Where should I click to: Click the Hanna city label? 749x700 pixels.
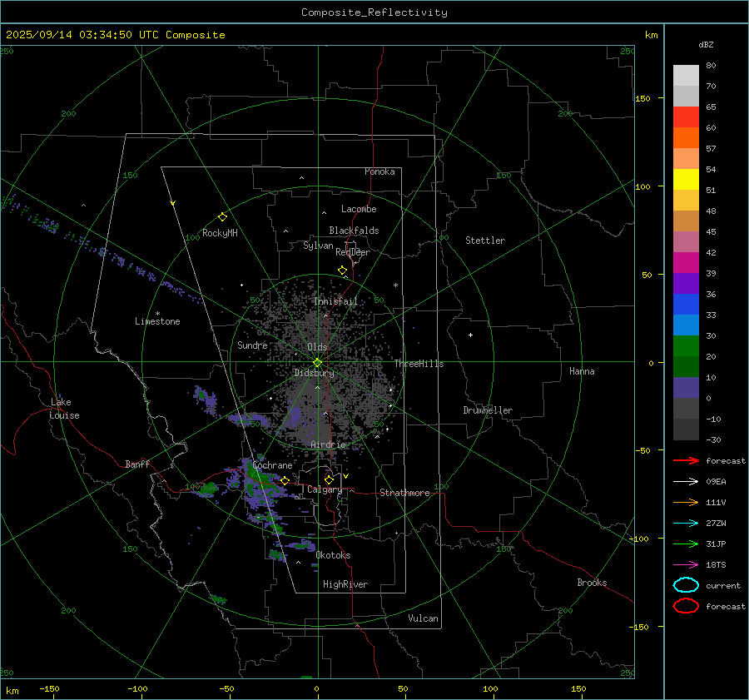[x=582, y=371]
